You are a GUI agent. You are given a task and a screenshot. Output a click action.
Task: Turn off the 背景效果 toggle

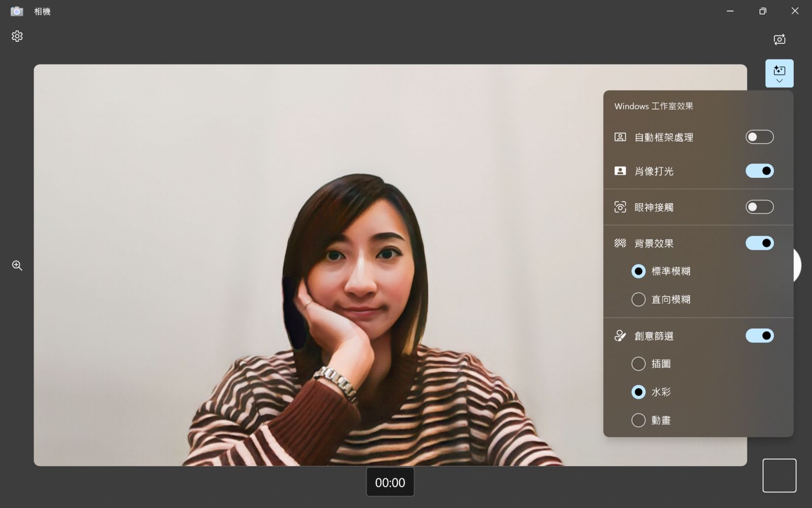point(759,243)
